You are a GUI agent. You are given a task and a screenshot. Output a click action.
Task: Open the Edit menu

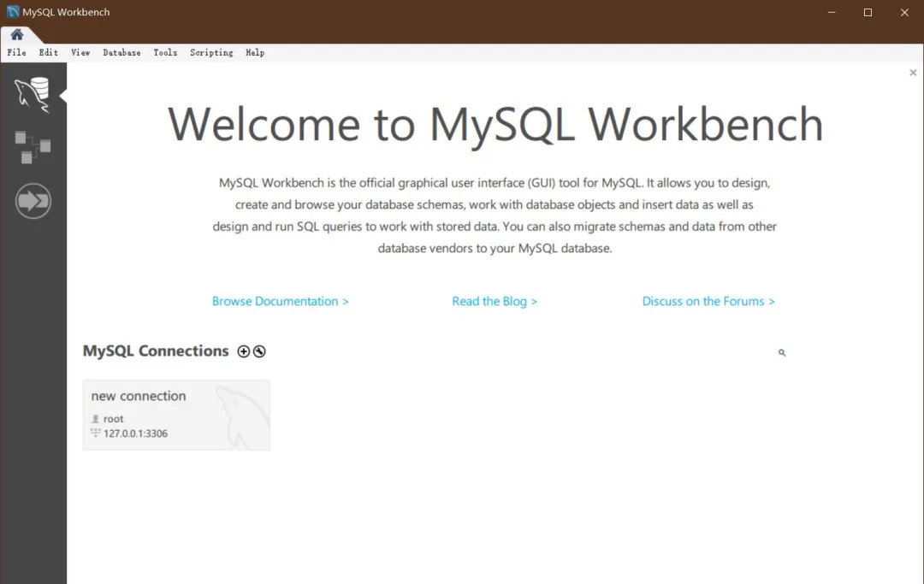48,52
